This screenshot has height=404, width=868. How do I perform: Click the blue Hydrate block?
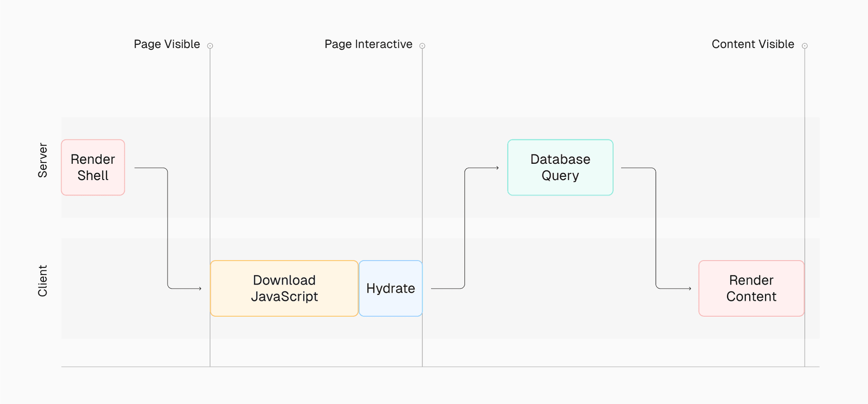(391, 288)
